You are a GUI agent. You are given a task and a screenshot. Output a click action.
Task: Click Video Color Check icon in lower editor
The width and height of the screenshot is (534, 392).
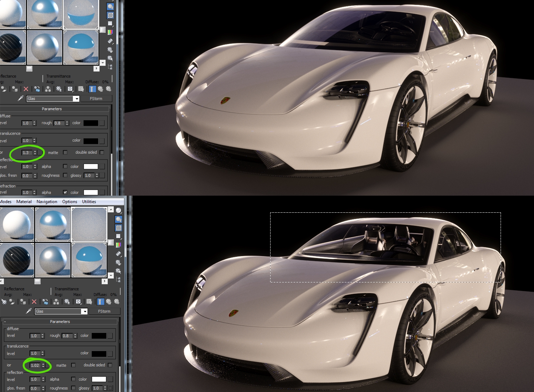click(x=119, y=245)
